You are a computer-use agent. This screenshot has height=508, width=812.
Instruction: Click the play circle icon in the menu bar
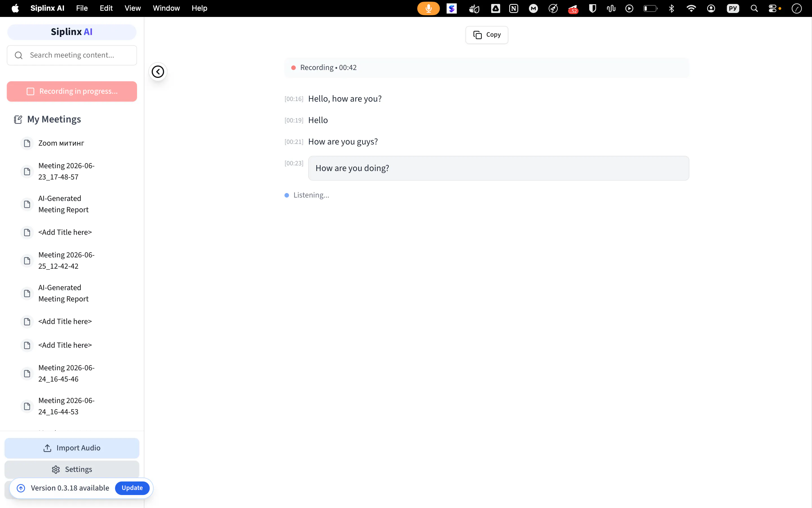[630, 8]
